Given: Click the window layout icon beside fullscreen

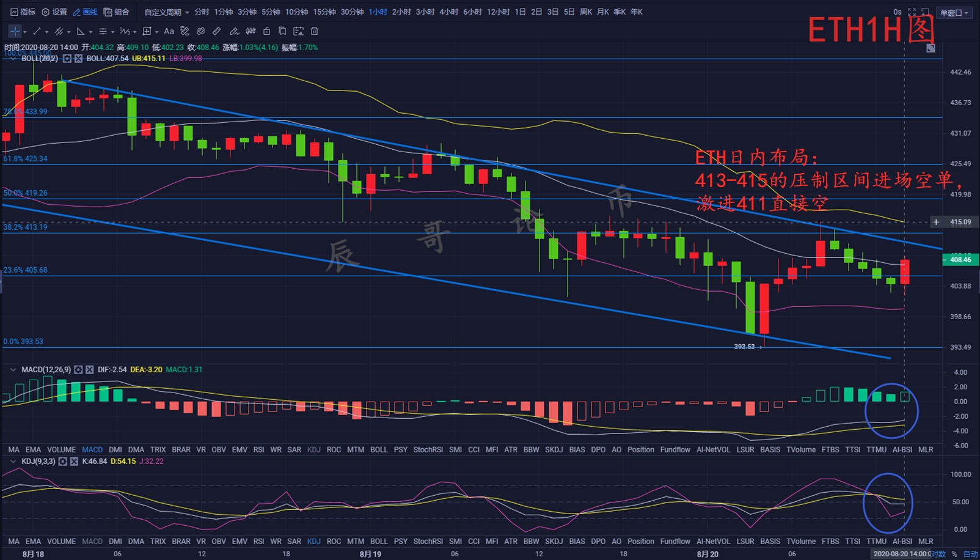Looking at the screenshot, I should pos(925,12).
